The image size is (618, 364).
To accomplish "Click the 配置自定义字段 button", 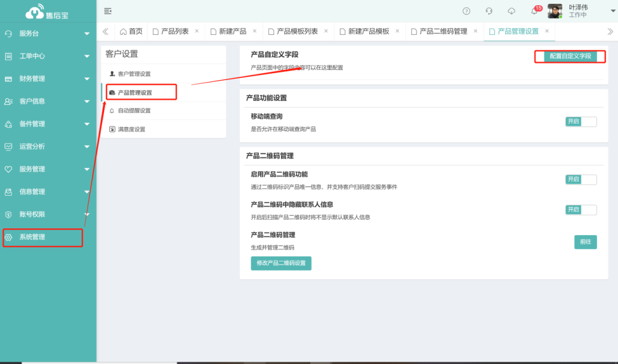I will (570, 56).
